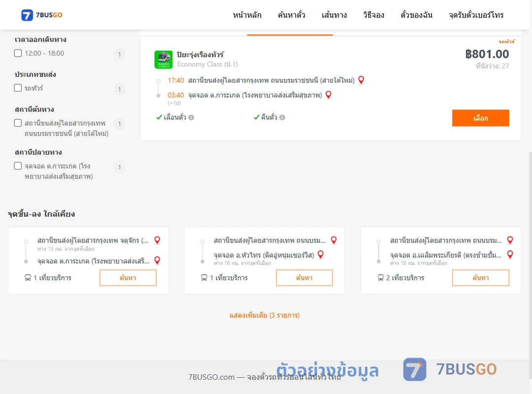Click arrival time 03:40

(176, 95)
